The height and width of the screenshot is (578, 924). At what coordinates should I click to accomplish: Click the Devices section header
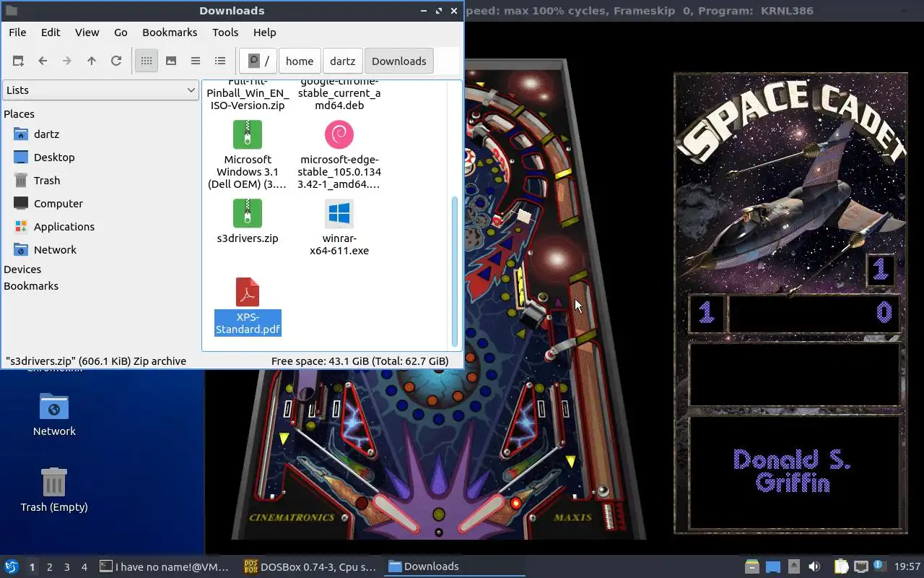[x=22, y=269]
